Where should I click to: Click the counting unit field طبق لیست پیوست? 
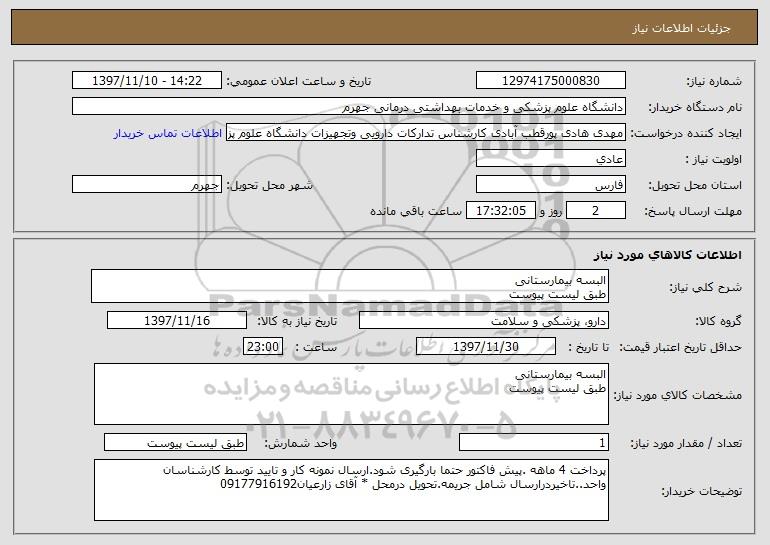click(x=175, y=443)
